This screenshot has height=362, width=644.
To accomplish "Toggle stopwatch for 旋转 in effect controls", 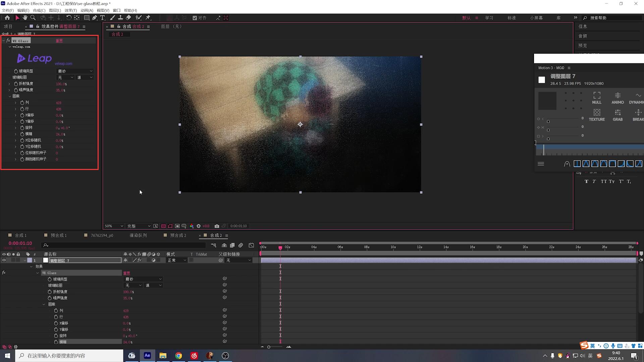I will pos(22,128).
